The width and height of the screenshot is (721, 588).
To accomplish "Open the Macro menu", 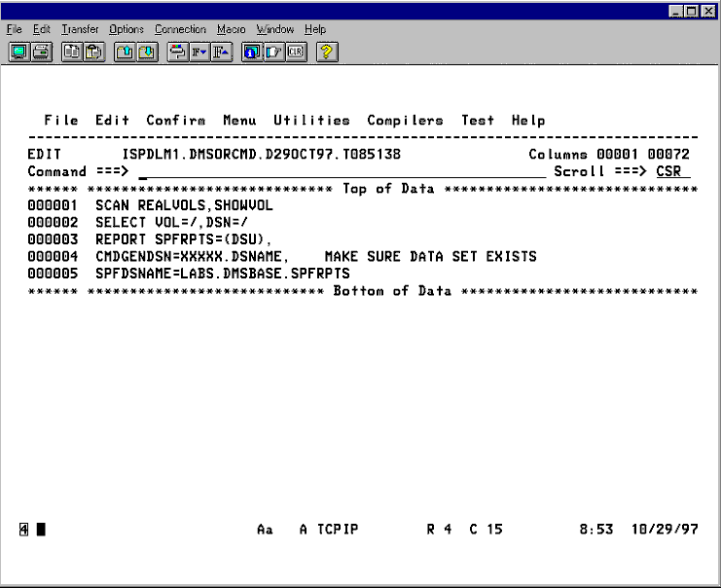I will [x=231, y=29].
